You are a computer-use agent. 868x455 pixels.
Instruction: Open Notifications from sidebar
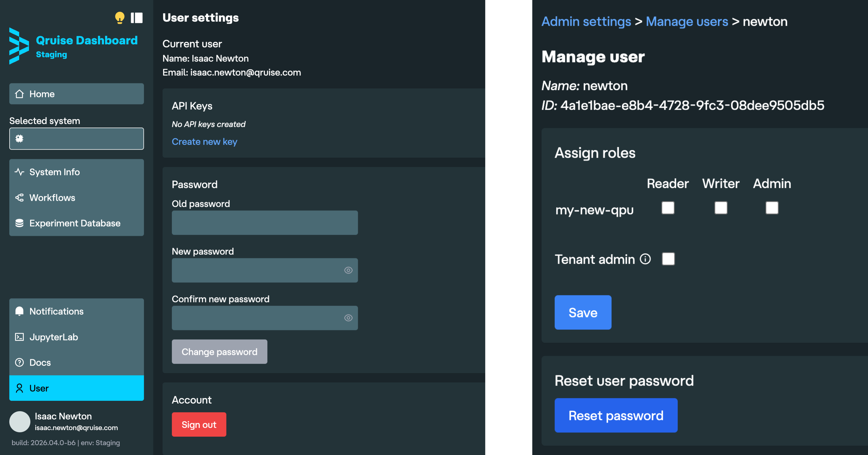pyautogui.click(x=77, y=311)
